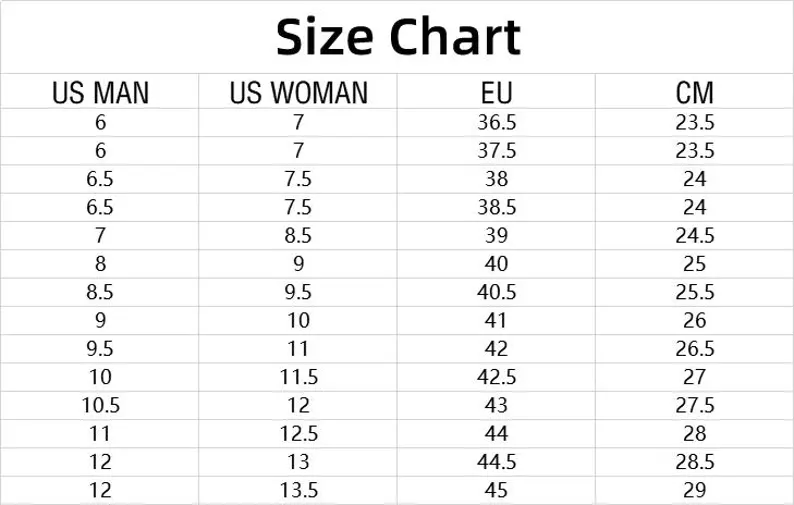Select the 45 cell in EU column

(496, 490)
